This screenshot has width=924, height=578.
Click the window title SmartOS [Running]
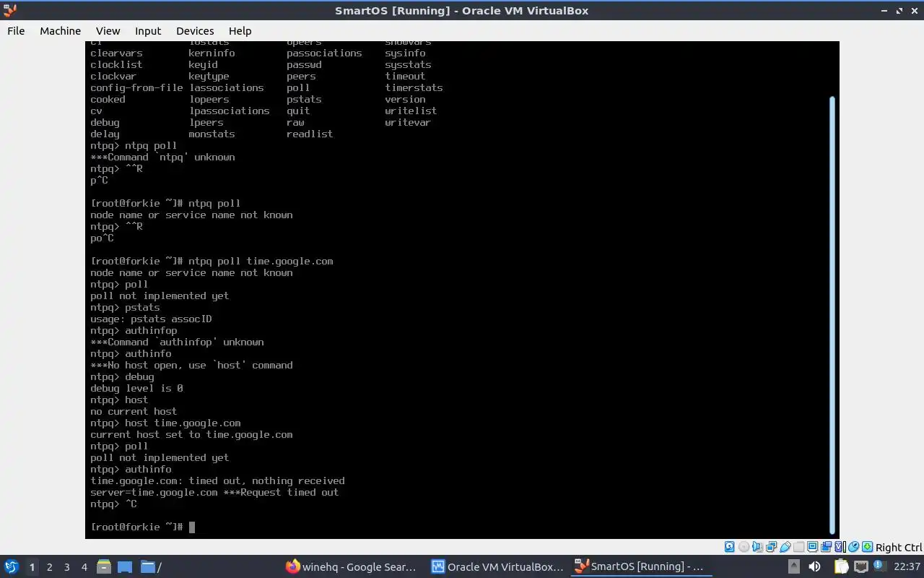461,10
